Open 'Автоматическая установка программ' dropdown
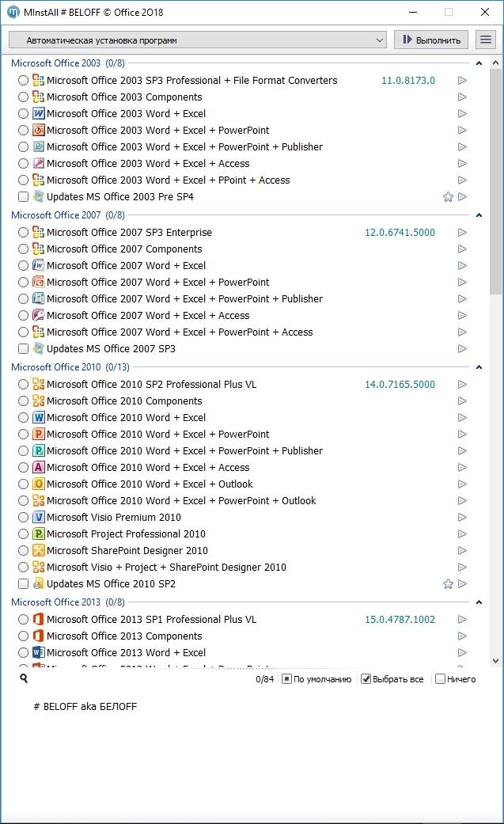504x824 pixels. (198, 40)
